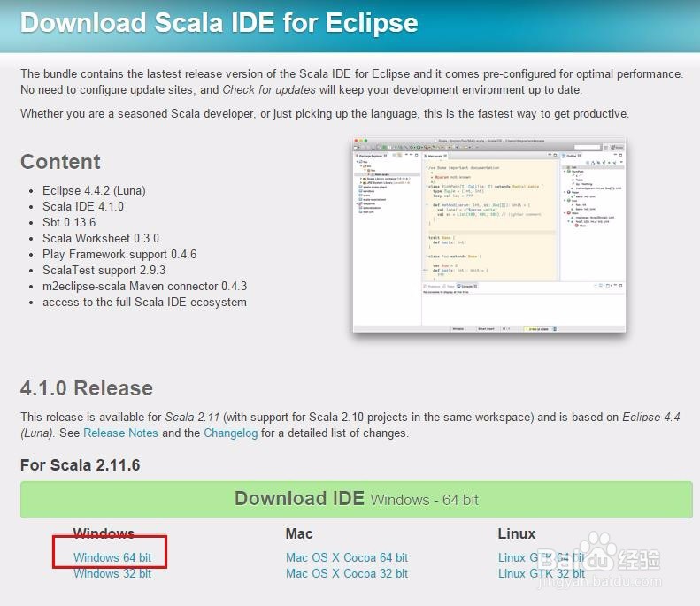The height and width of the screenshot is (606, 700).
Task: Click the '4.1.0 Release' heading
Action: pos(87,388)
